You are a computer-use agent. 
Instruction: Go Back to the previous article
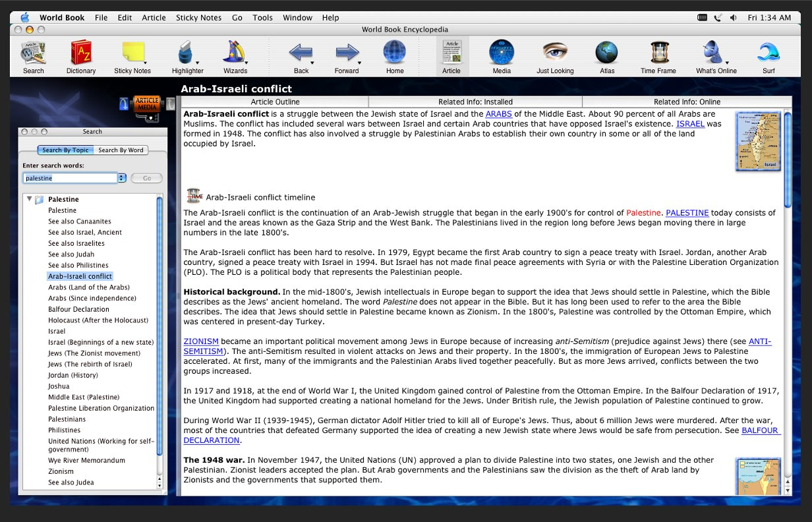coord(300,53)
